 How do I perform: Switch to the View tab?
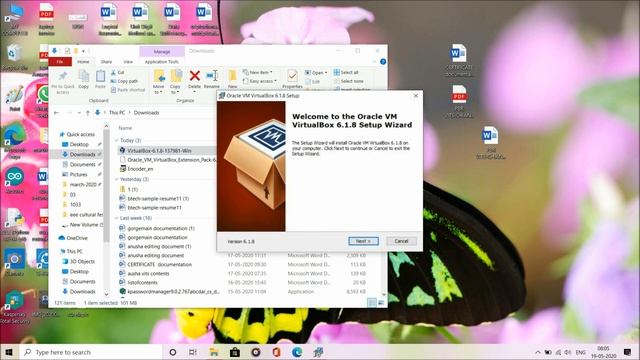pyautogui.click(x=128, y=62)
